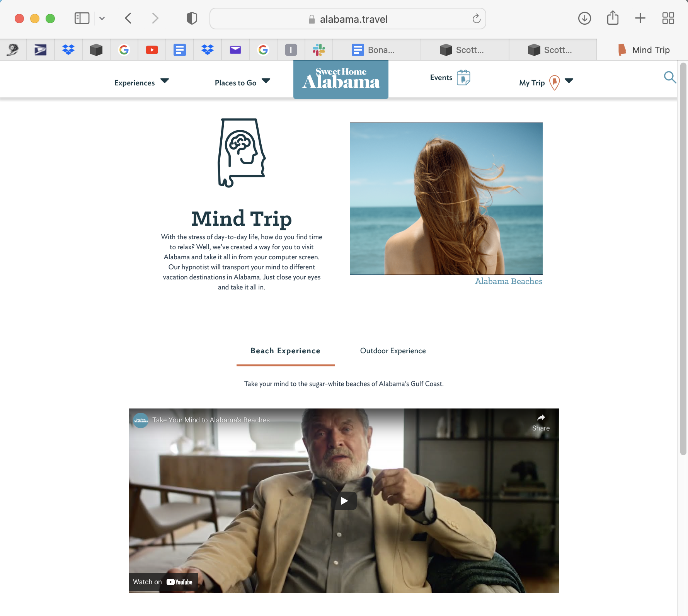This screenshot has height=616, width=688.
Task: Select the Mind Trip browser tab
Action: tap(642, 50)
